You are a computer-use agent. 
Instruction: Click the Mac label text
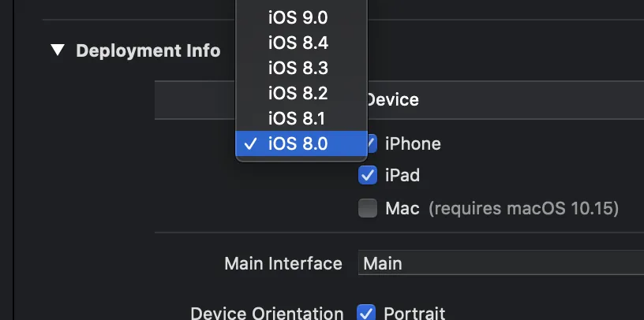click(x=402, y=209)
